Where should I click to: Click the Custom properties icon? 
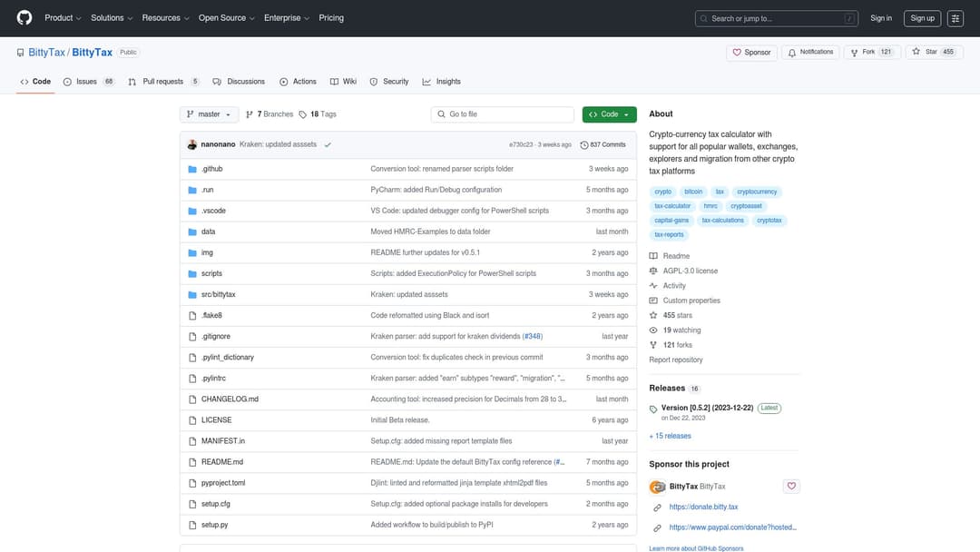[653, 301]
